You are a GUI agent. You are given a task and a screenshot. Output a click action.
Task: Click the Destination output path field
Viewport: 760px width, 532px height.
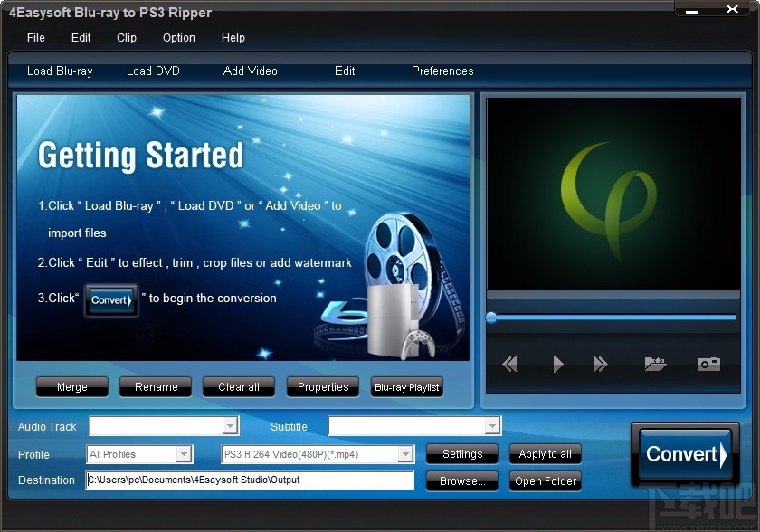point(249,480)
